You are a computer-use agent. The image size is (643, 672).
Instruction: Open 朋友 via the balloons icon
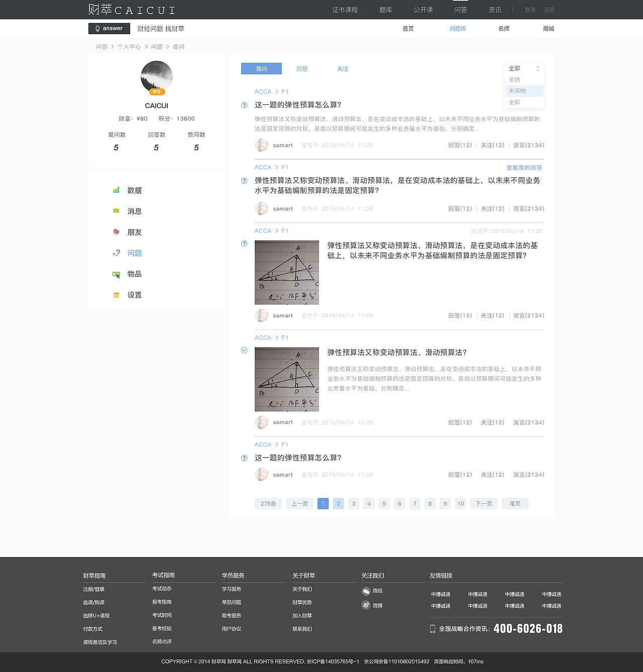[x=116, y=232]
